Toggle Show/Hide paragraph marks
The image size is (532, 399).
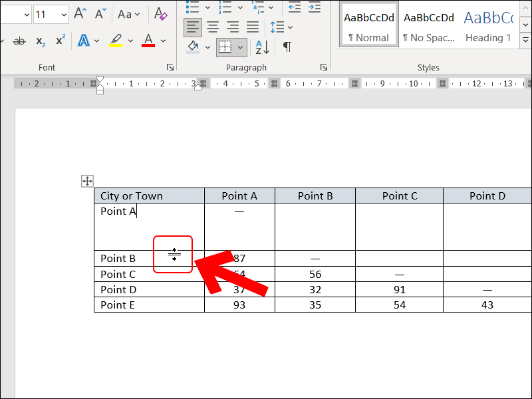click(x=287, y=47)
